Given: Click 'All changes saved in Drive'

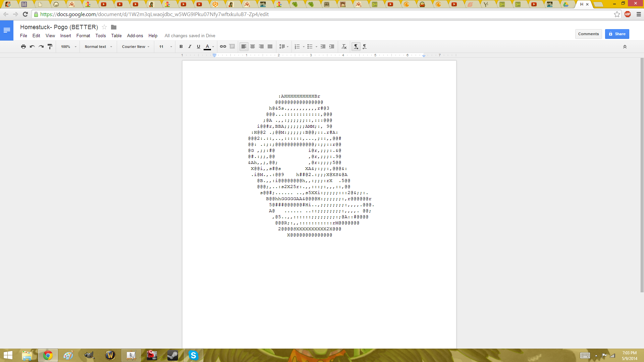Looking at the screenshot, I should tap(190, 36).
